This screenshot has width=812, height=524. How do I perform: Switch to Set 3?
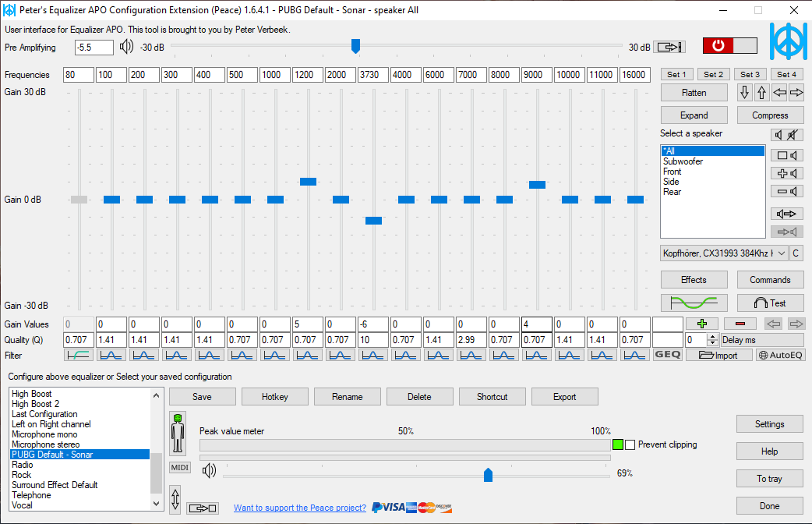tap(750, 75)
